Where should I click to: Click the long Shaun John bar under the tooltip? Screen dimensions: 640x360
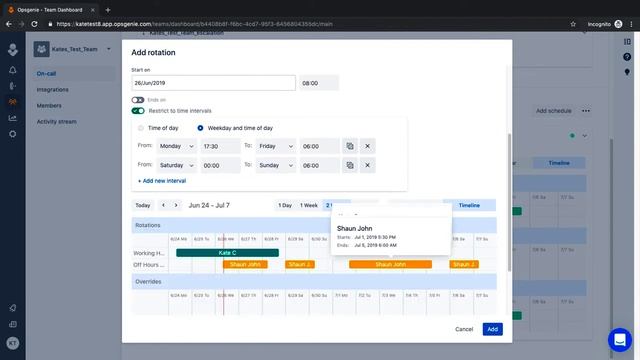click(390, 264)
